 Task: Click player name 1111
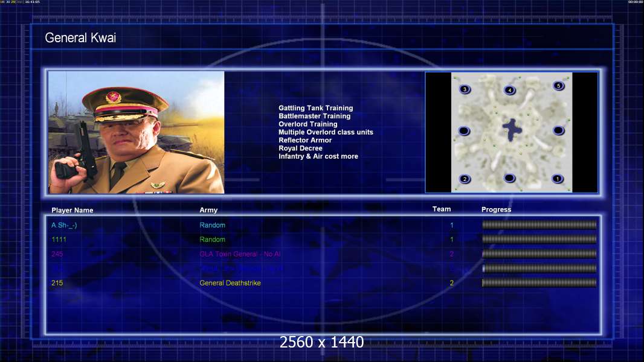point(59,240)
